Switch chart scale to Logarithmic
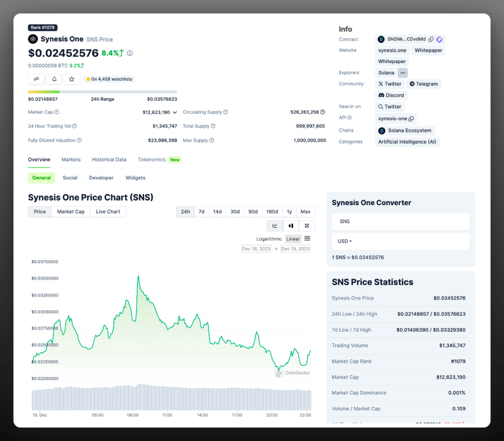The width and height of the screenshot is (504, 441). coord(269,239)
